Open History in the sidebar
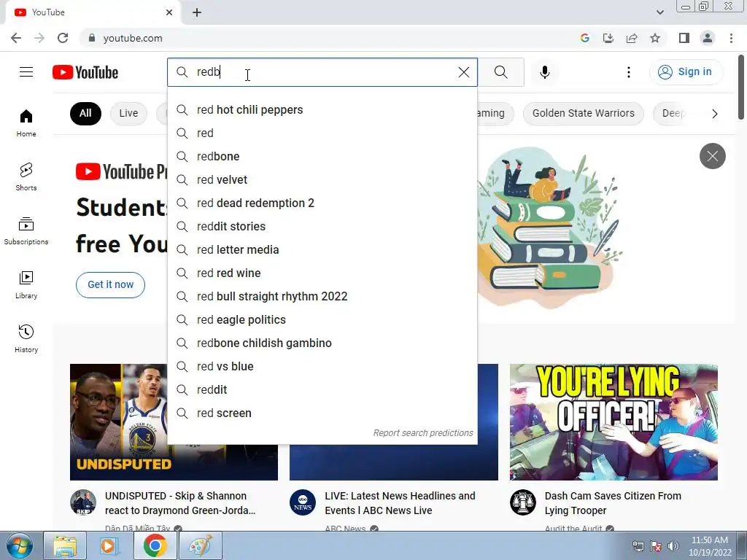Image resolution: width=747 pixels, height=560 pixels. click(x=26, y=338)
